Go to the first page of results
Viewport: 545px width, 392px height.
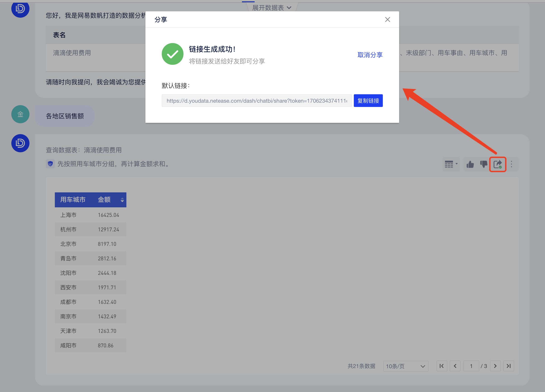[442, 366]
